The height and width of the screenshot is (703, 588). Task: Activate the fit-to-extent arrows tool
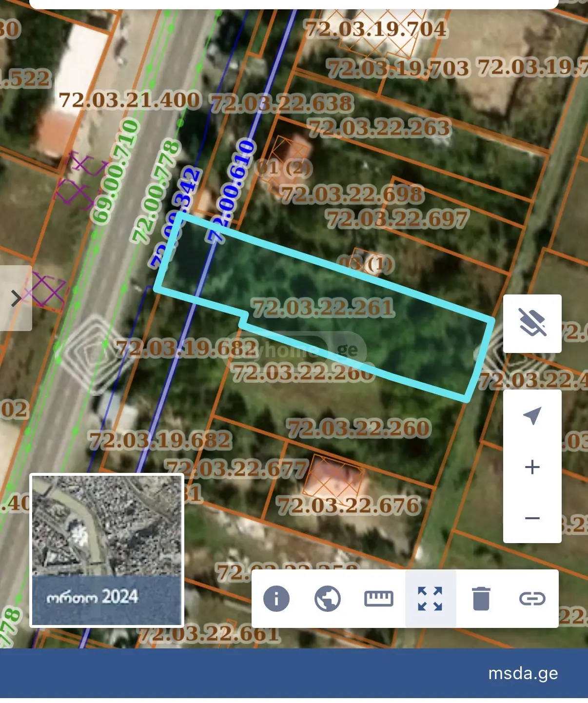click(430, 599)
